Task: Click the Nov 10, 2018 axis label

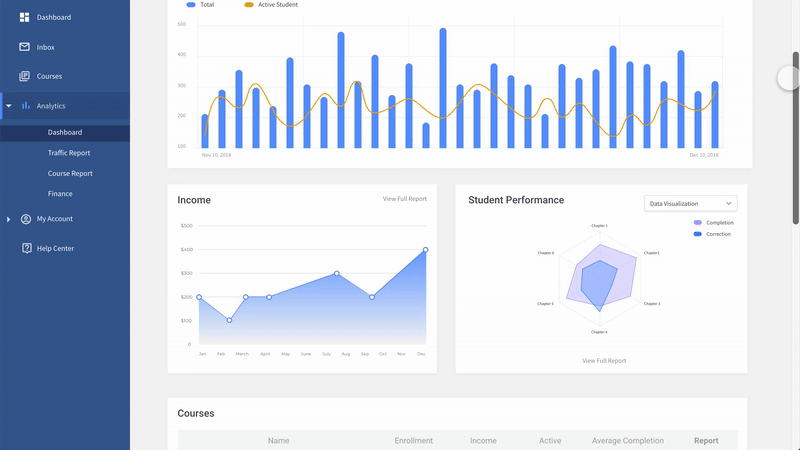Action: coord(216,155)
